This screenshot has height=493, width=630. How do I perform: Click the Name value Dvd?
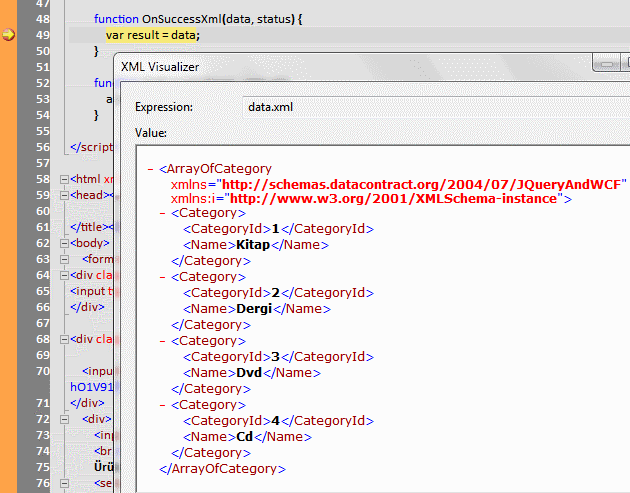249,373
